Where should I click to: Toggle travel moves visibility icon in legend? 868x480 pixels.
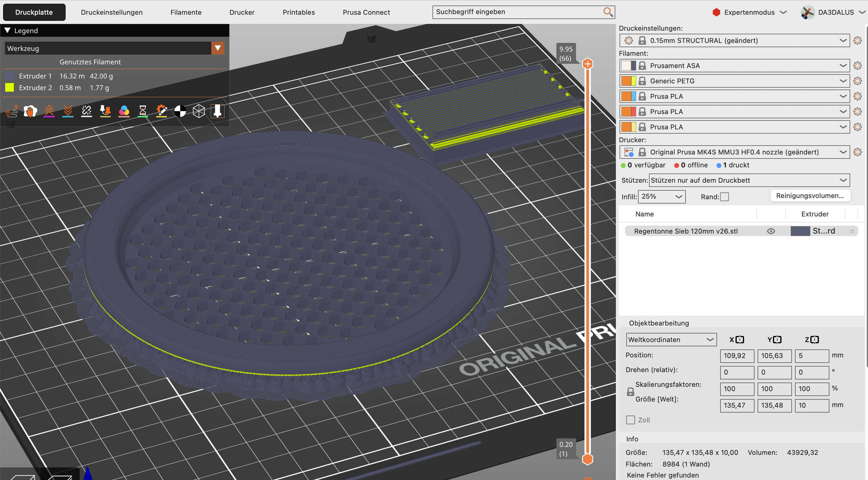pyautogui.click(x=12, y=111)
